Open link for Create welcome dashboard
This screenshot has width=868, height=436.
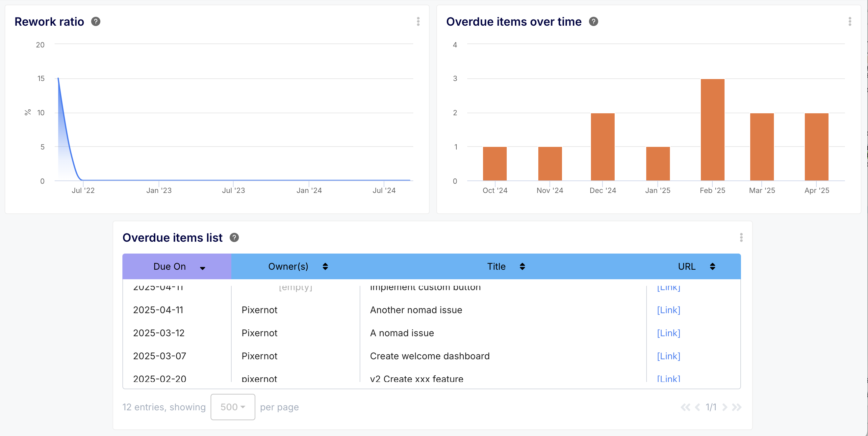click(x=669, y=356)
